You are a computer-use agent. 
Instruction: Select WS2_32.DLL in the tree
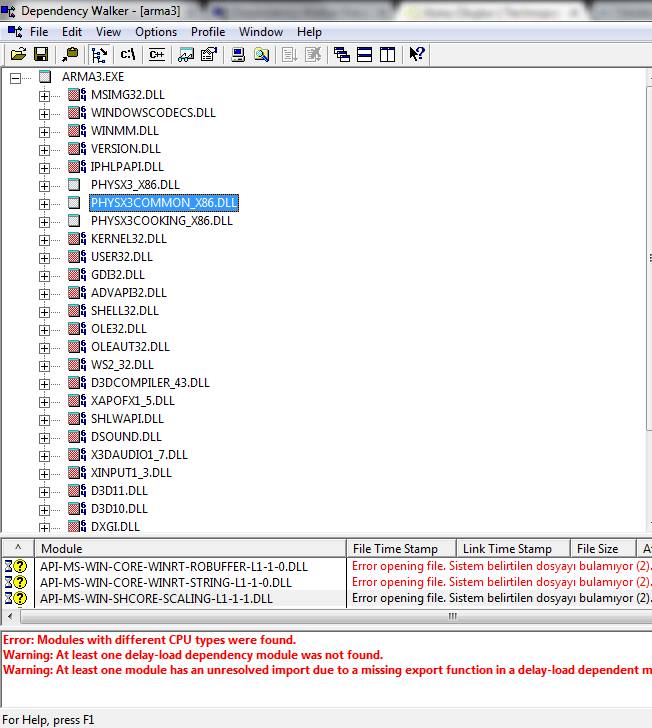122,364
